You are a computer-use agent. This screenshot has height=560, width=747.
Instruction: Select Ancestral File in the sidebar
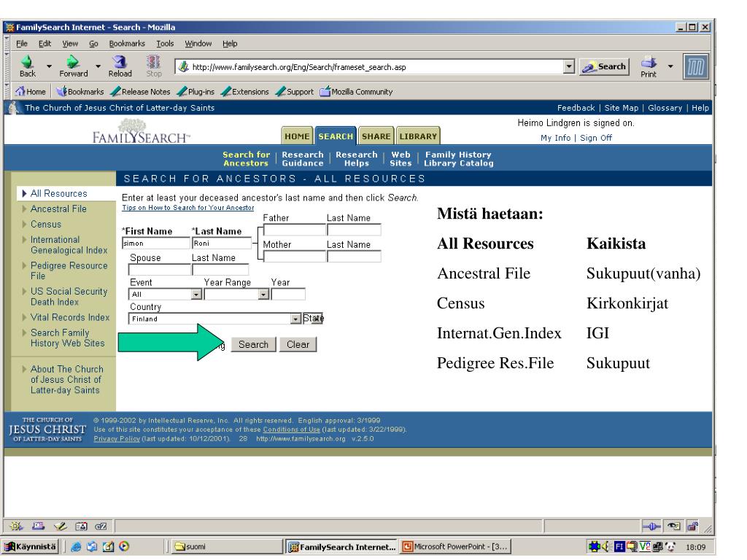58,209
